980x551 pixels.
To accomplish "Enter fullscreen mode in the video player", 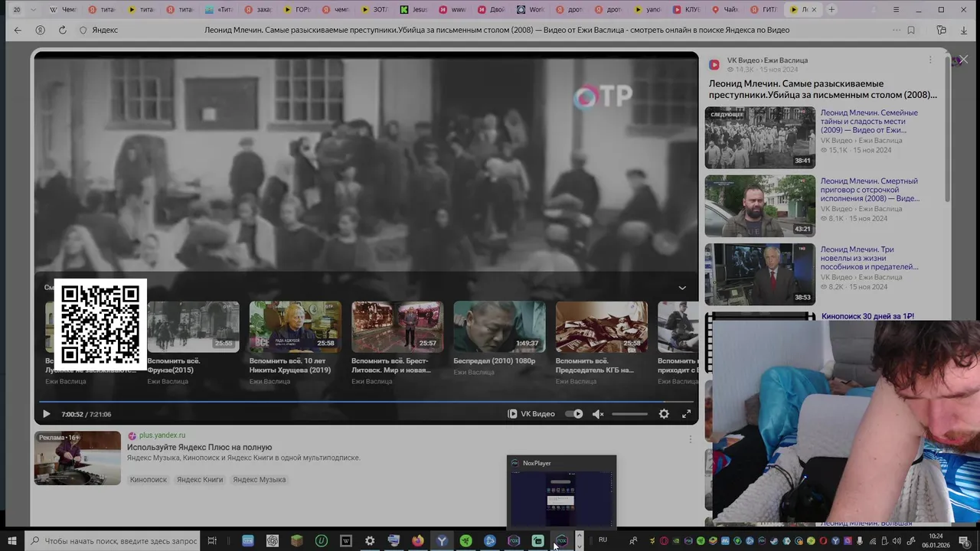I will (x=687, y=414).
